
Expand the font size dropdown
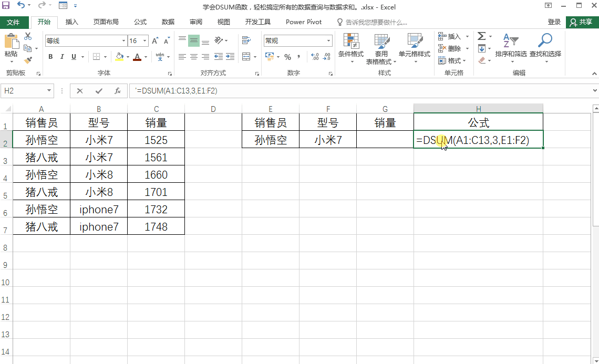tap(145, 41)
